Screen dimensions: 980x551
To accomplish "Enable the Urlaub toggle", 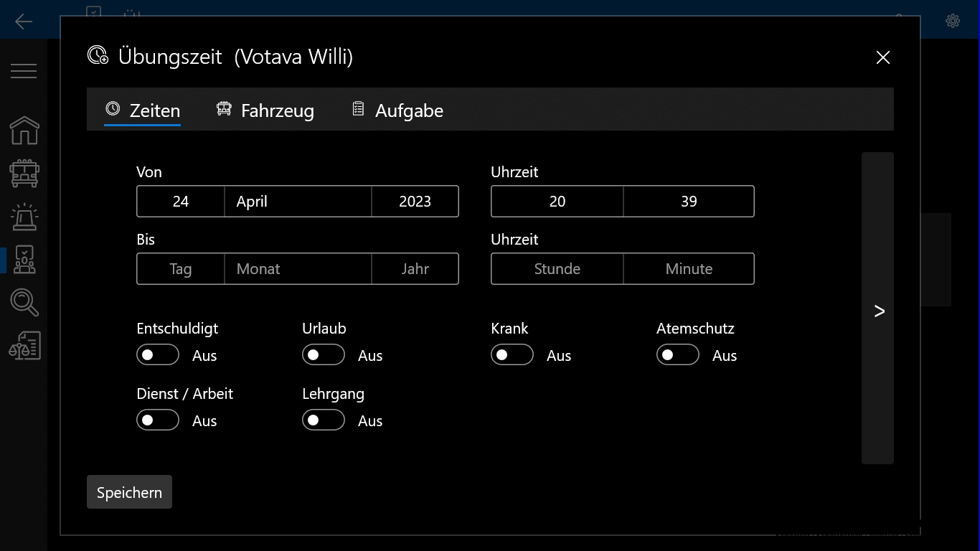I will (324, 355).
